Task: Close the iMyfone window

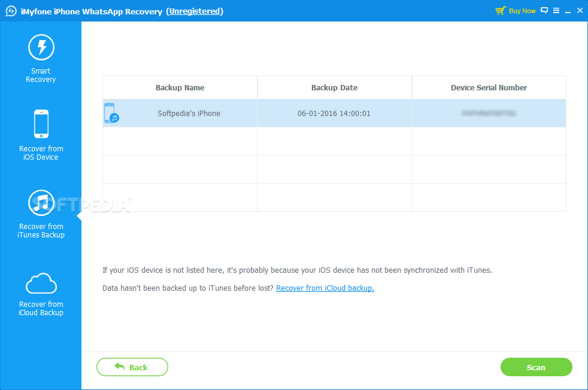Action: [x=580, y=11]
